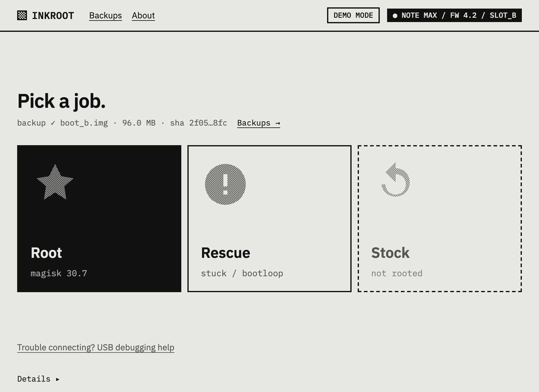Open the About nav link
Viewport: 539px width, 392px height.
[143, 15]
